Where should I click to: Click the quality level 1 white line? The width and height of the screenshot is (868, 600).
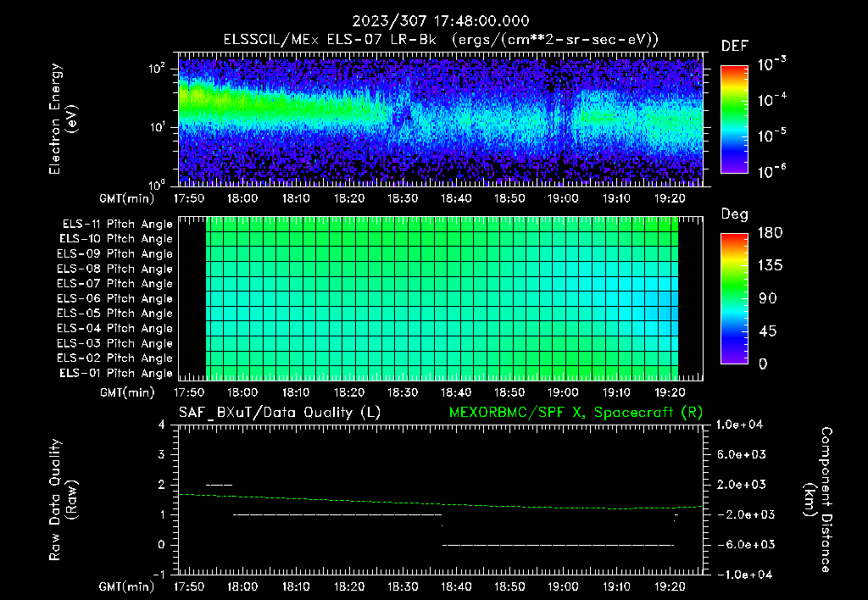[337, 514]
